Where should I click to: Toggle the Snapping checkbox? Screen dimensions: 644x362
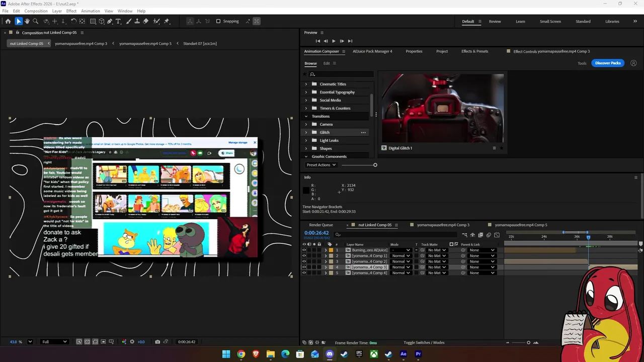coord(218,21)
